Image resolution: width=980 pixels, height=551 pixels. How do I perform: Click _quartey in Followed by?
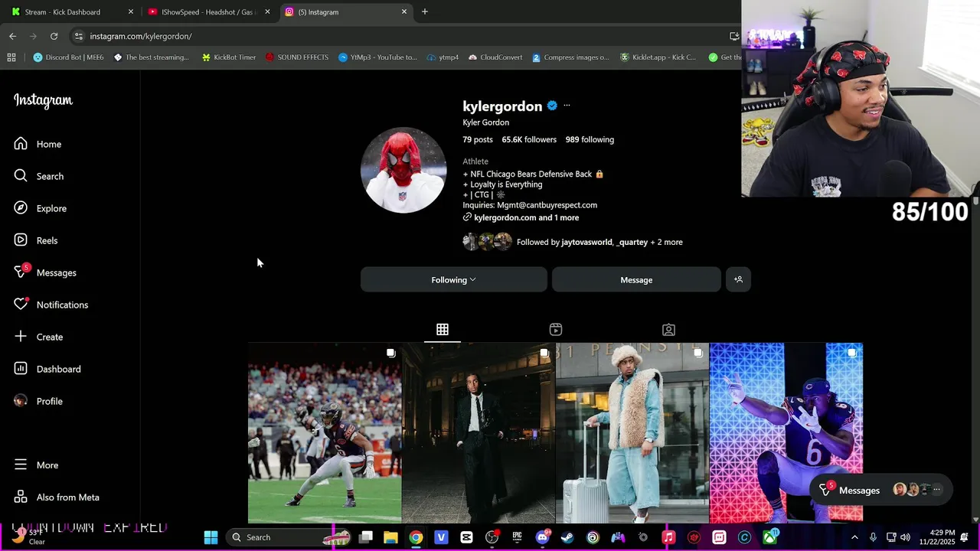(x=632, y=242)
